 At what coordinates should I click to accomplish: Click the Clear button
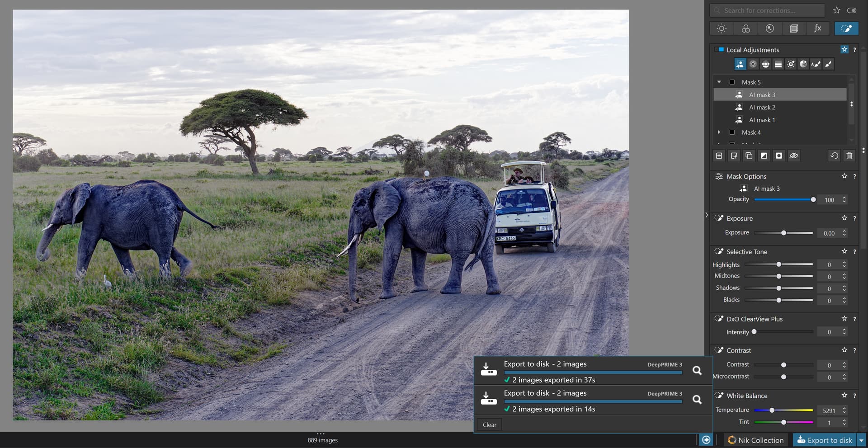pyautogui.click(x=489, y=425)
